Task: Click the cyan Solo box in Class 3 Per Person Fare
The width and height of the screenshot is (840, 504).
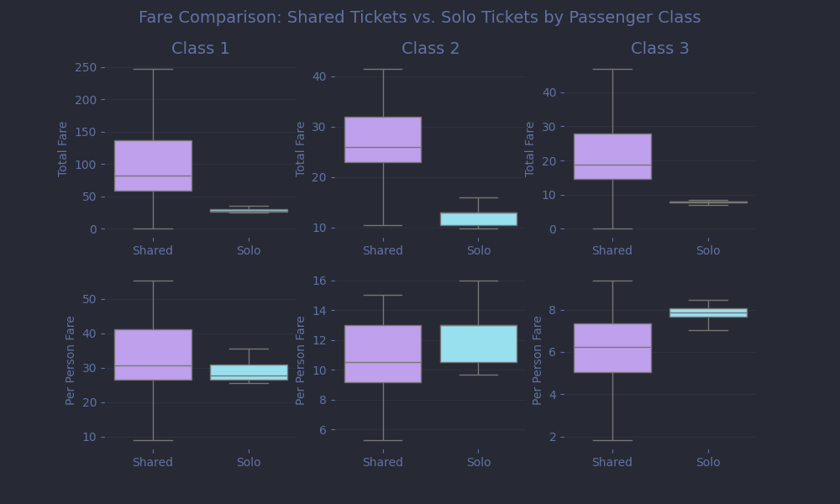Action: pyautogui.click(x=708, y=312)
